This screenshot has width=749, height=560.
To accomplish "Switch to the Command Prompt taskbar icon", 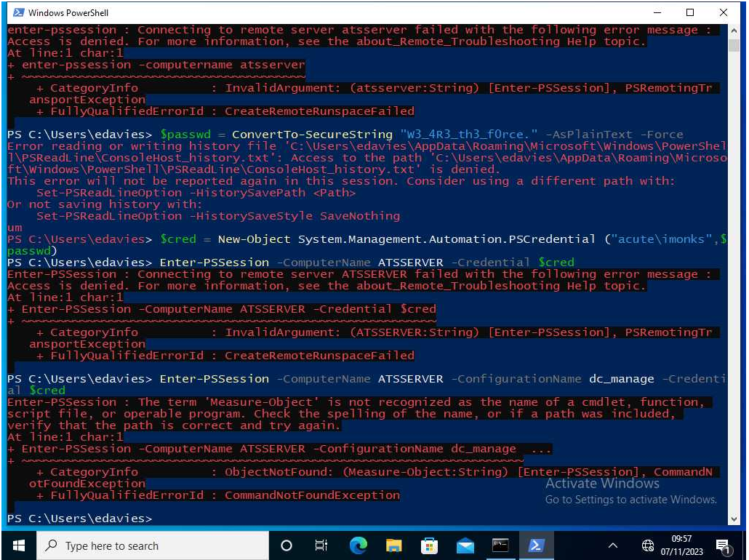I will pyautogui.click(x=500, y=545).
